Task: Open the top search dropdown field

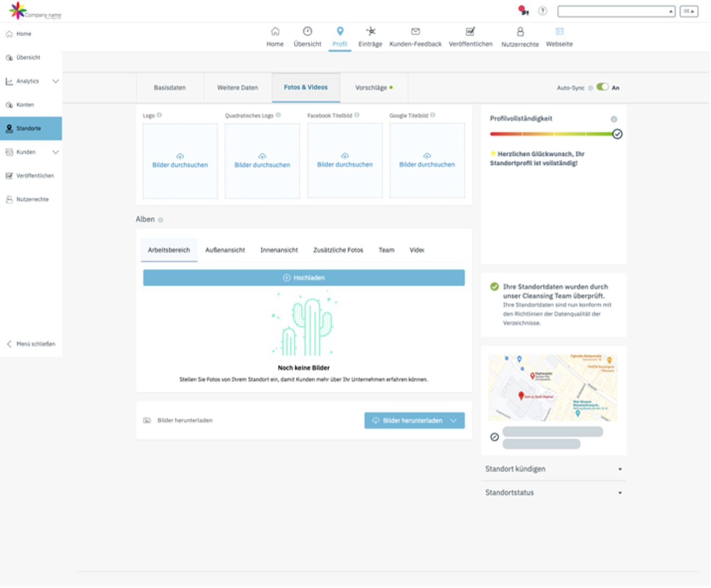Action: 618,11
